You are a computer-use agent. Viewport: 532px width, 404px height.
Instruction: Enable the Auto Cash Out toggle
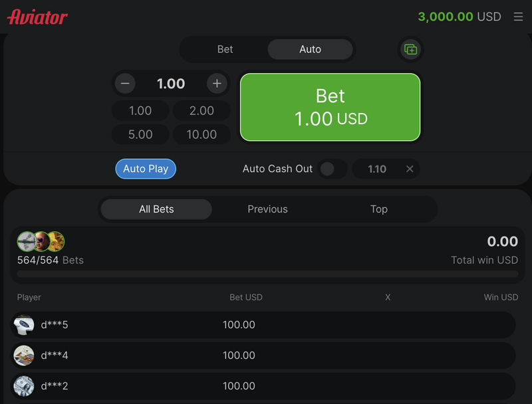[331, 169]
